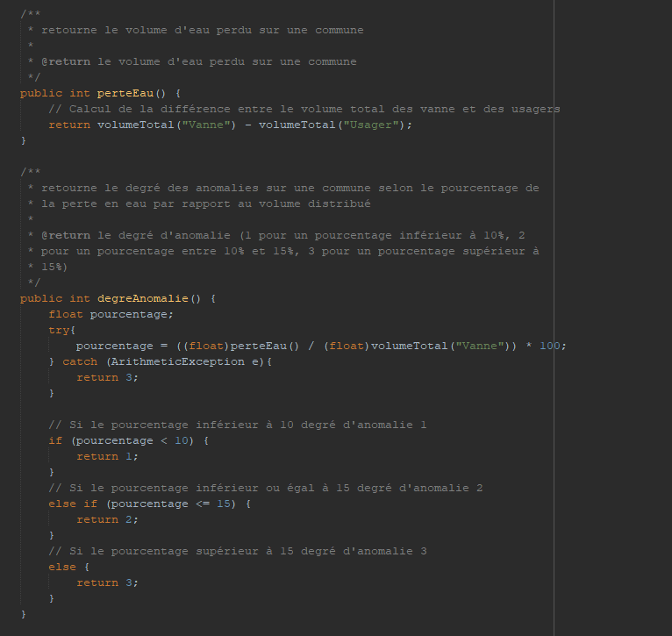The image size is (672, 636).
Task: Click the try keyword
Action: 59,330
